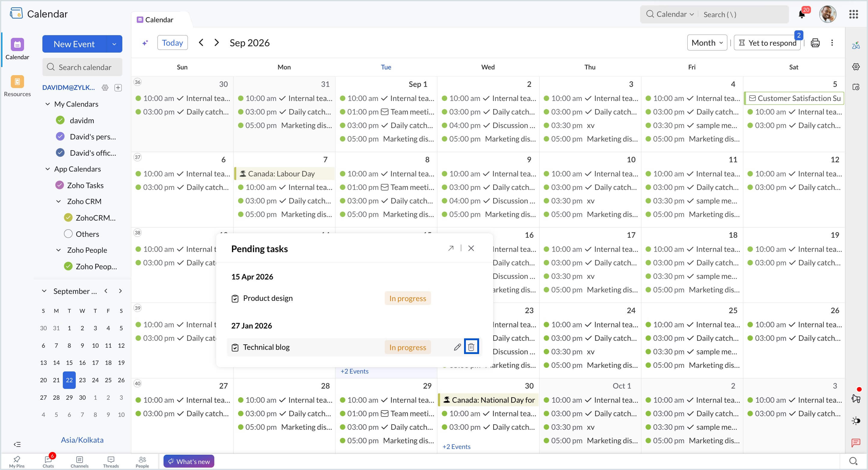The width and height of the screenshot is (868, 470).
Task: Open calendar account settings gear
Action: tap(105, 87)
